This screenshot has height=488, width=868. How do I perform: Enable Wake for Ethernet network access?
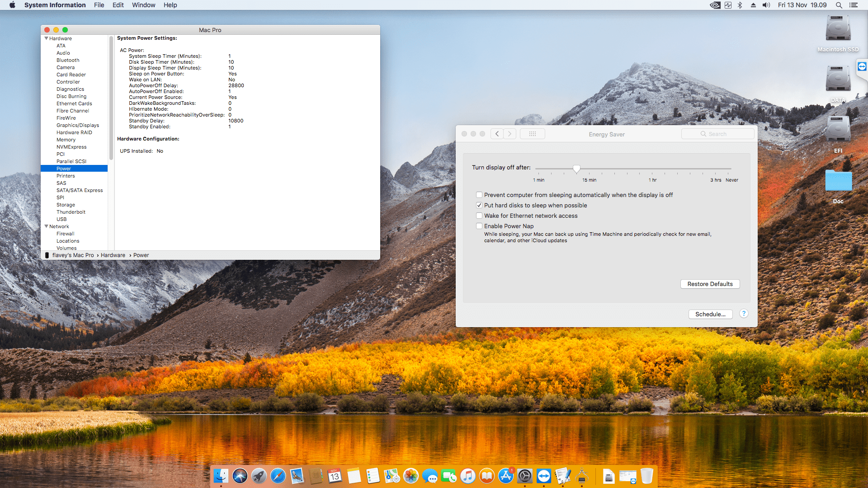[x=479, y=216]
